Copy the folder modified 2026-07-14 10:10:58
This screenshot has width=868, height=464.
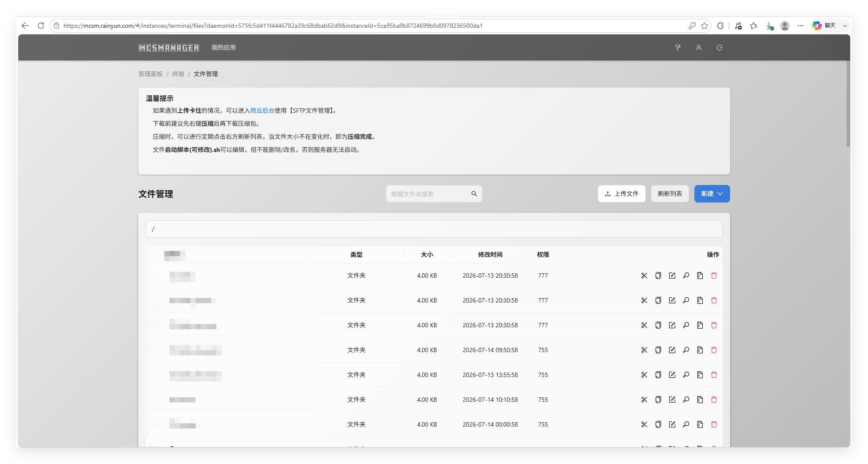click(x=658, y=400)
